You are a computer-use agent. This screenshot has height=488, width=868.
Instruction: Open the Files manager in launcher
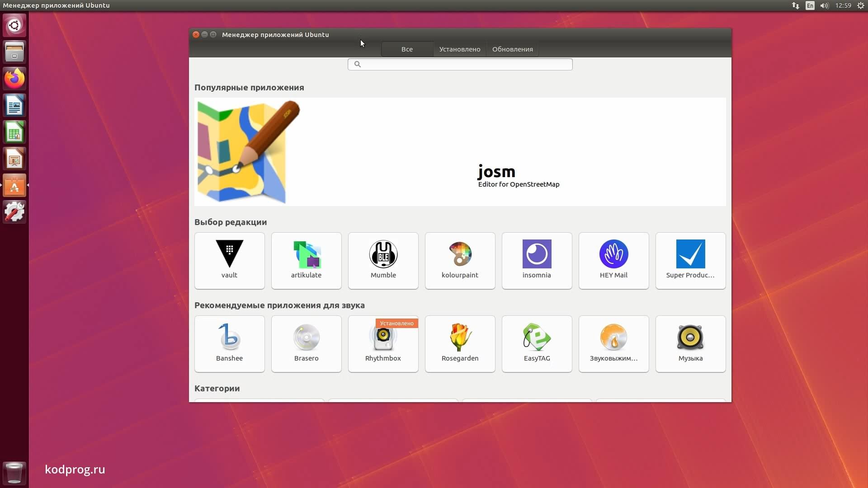(x=14, y=52)
